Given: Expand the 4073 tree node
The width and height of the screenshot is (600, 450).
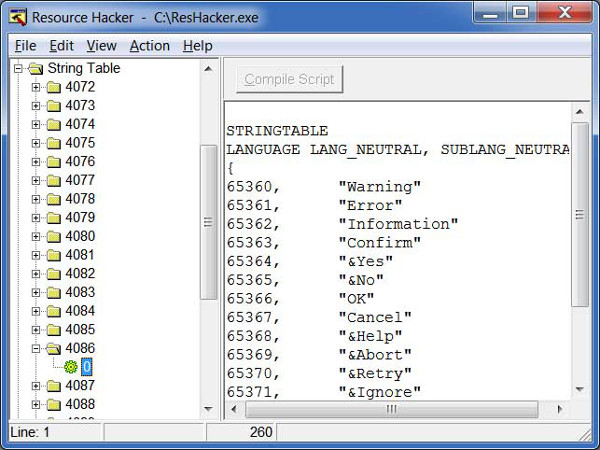Looking at the screenshot, I should tap(36, 106).
